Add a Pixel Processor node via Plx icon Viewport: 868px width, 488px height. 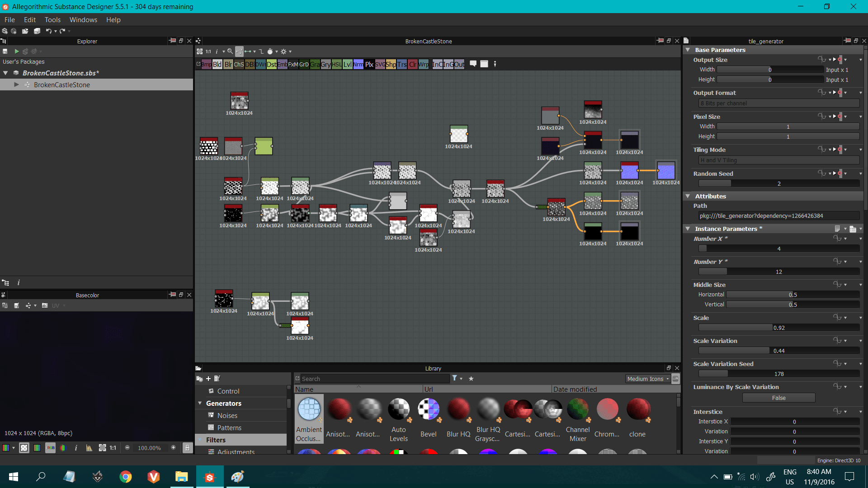[369, 65]
